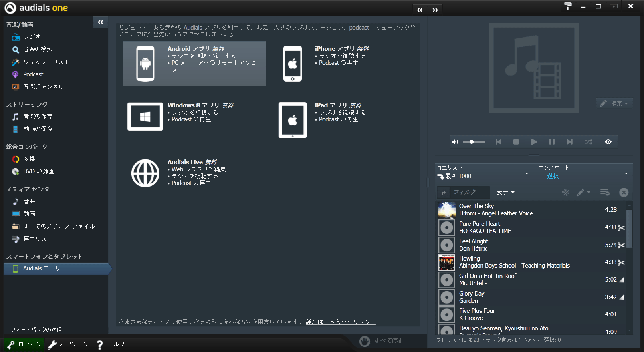The image size is (644, 352).
Task: Open 音楽の検索 search section
Action: click(38, 49)
